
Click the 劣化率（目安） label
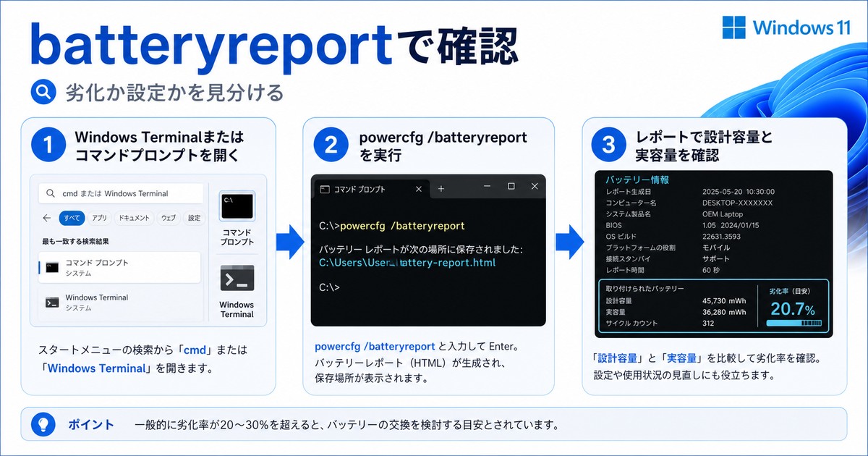click(x=793, y=290)
